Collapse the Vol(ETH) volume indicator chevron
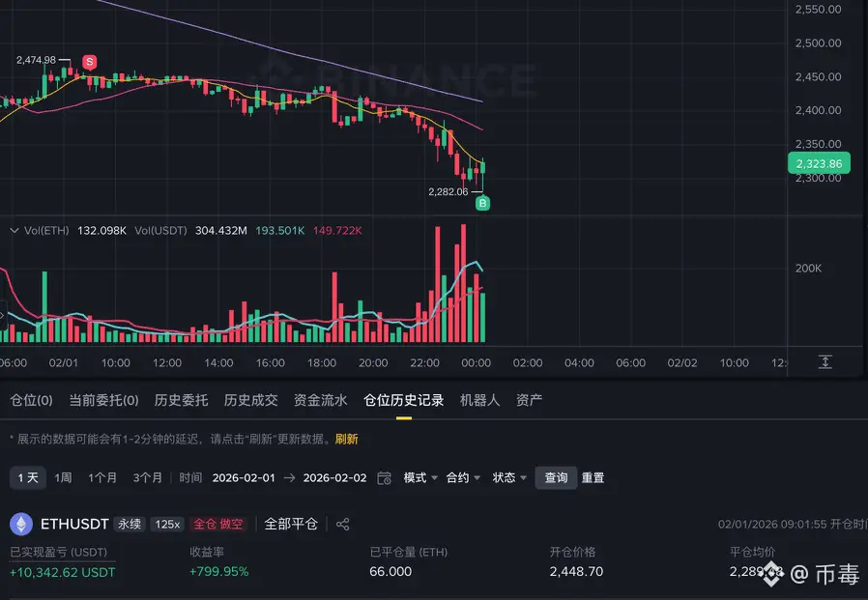 tap(14, 230)
